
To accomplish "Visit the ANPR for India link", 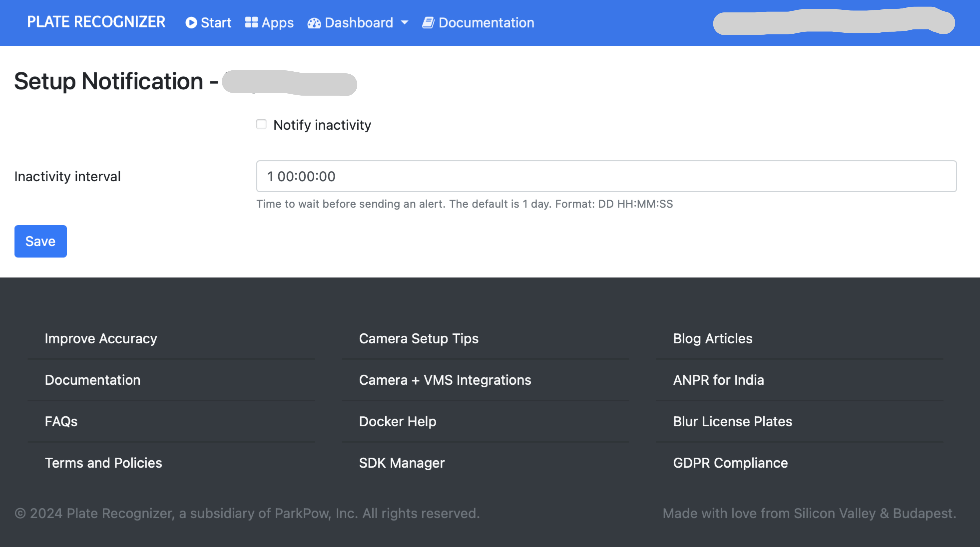I will 718,380.
